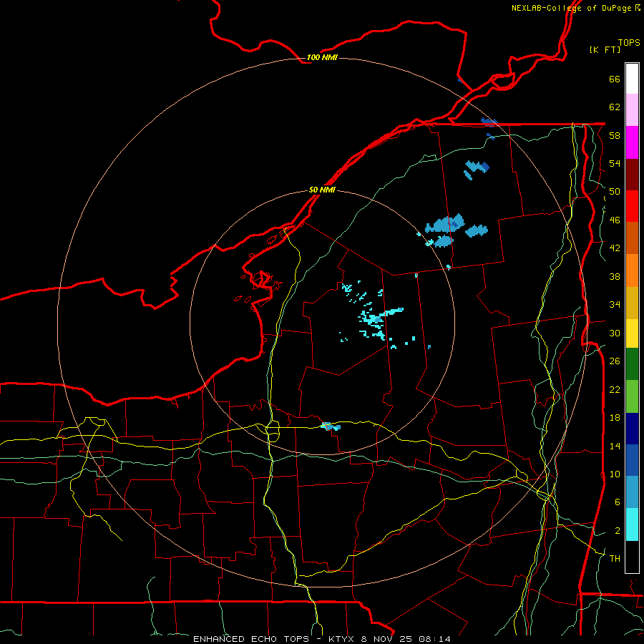This screenshot has height=644, width=644.
Task: Click the 50 legend value
Action: point(615,192)
